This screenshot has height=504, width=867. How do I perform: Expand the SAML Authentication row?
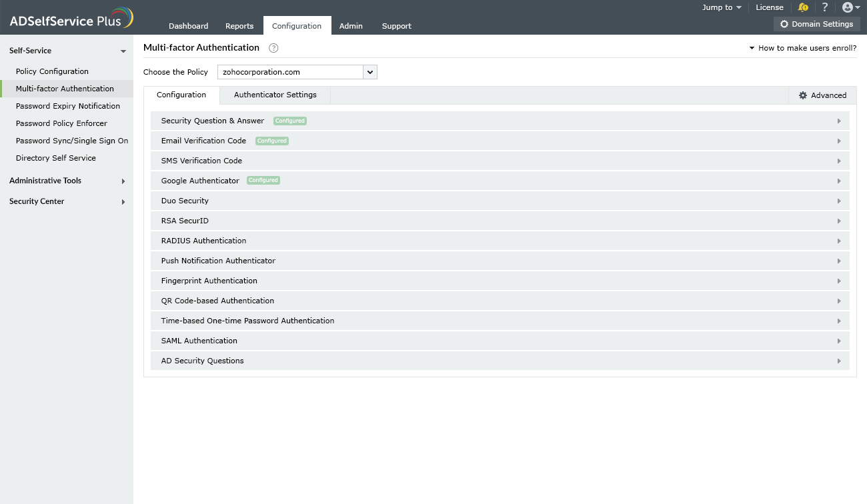(x=500, y=341)
